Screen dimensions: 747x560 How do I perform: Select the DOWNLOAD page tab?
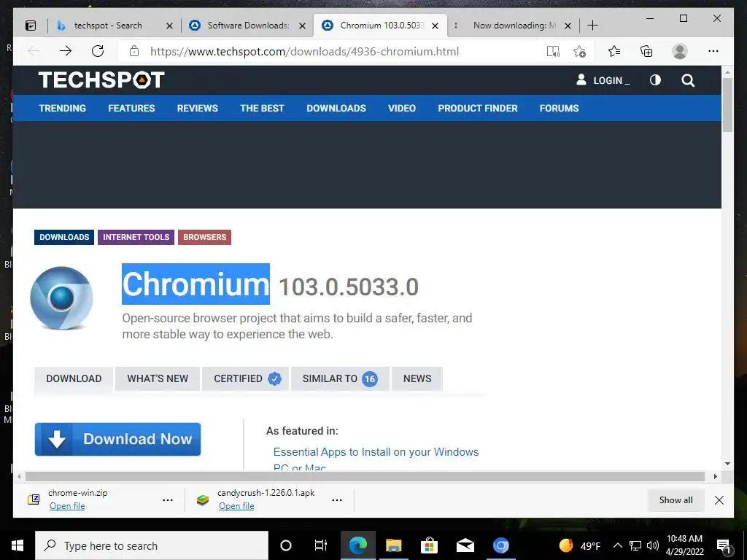point(74,378)
